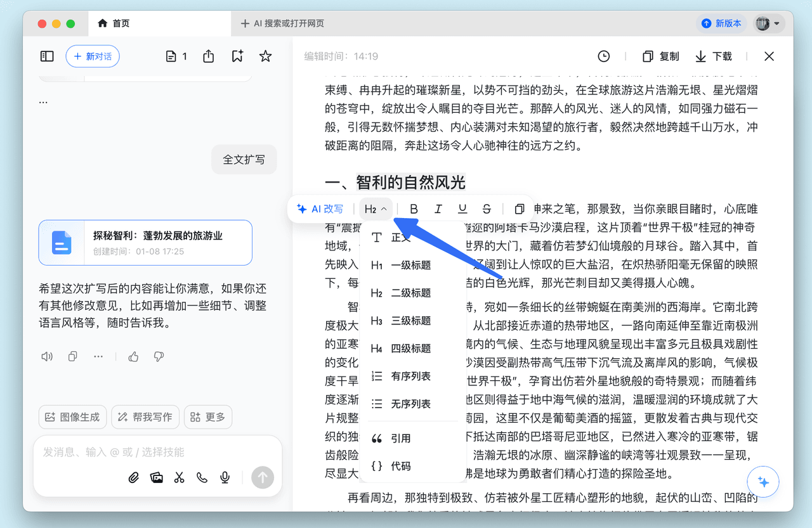Toggle the sidebar panel icon
Screen dimensions: 812x528
[x=47, y=56]
